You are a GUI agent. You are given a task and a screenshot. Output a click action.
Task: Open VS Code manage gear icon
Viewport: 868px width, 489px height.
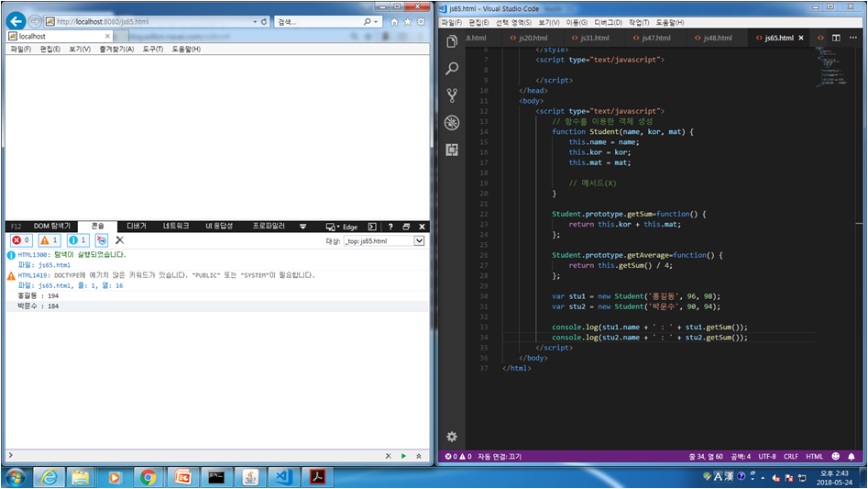click(452, 437)
